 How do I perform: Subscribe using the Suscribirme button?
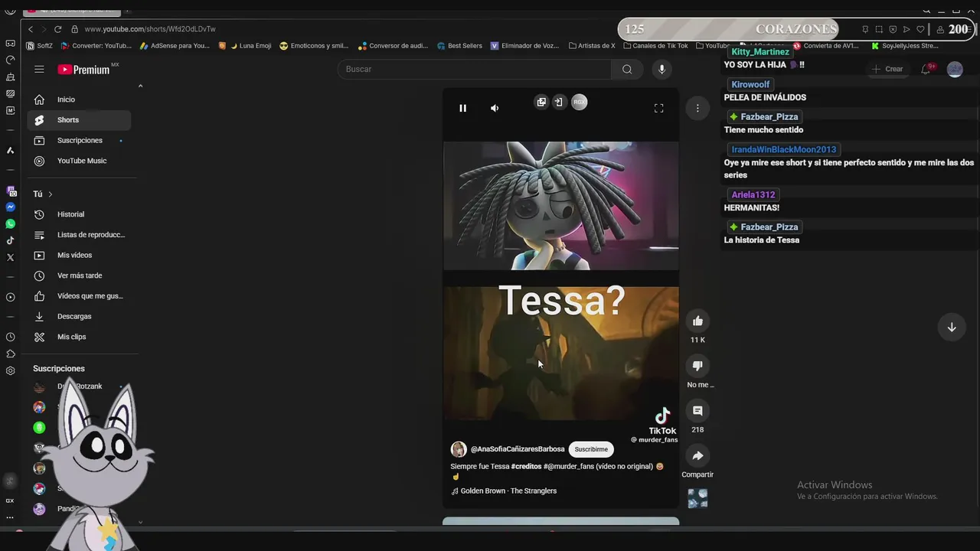(x=591, y=449)
